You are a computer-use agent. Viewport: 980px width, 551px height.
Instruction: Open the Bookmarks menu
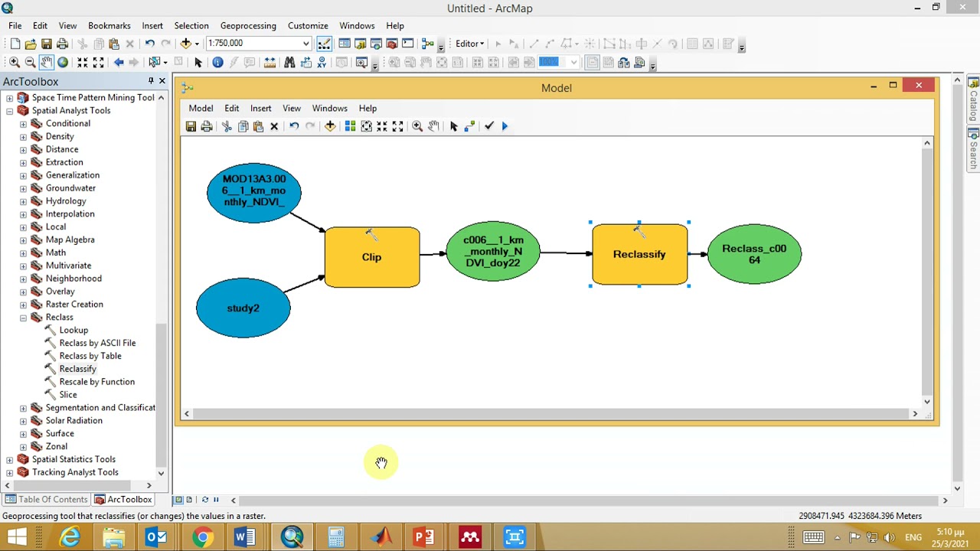click(109, 26)
